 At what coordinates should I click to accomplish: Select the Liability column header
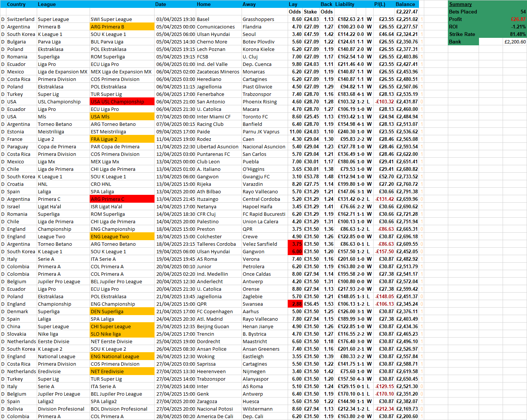[x=345, y=4]
